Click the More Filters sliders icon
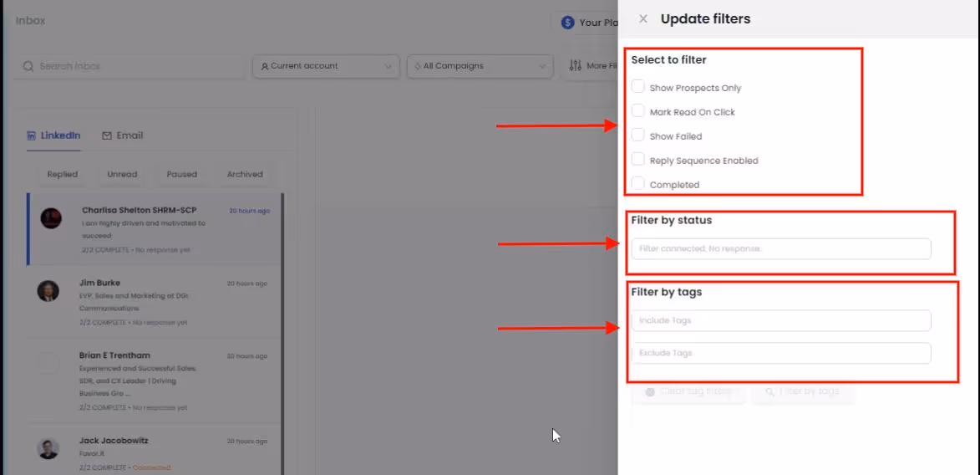The width and height of the screenshot is (980, 475). click(x=575, y=66)
